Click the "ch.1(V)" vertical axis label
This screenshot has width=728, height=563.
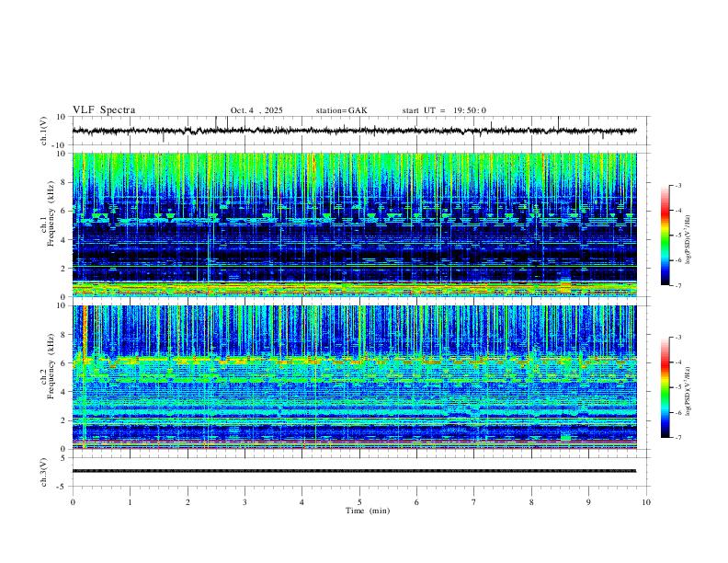pyautogui.click(x=44, y=131)
